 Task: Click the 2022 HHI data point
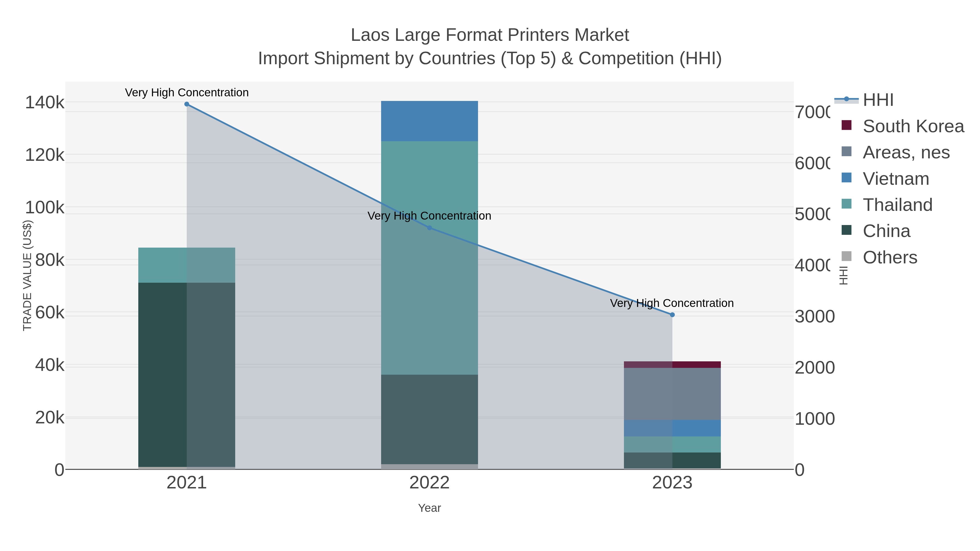point(430,228)
